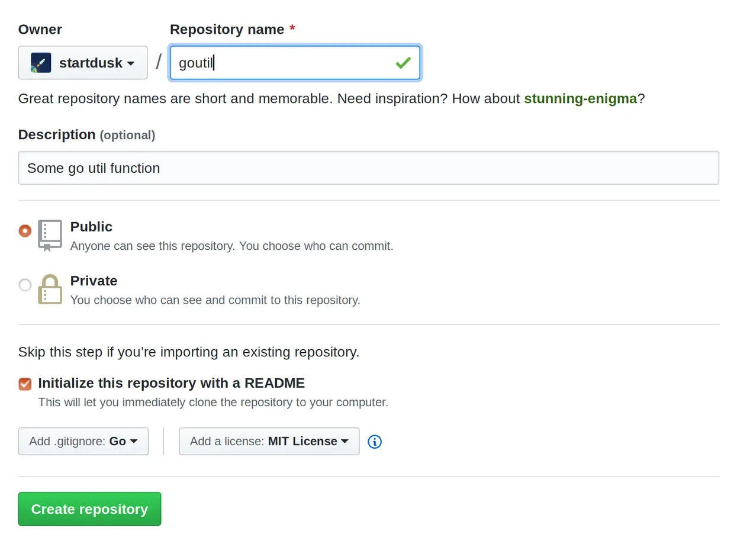The height and width of the screenshot is (560, 734).
Task: Focus the Repository name input field
Action: (x=284, y=63)
